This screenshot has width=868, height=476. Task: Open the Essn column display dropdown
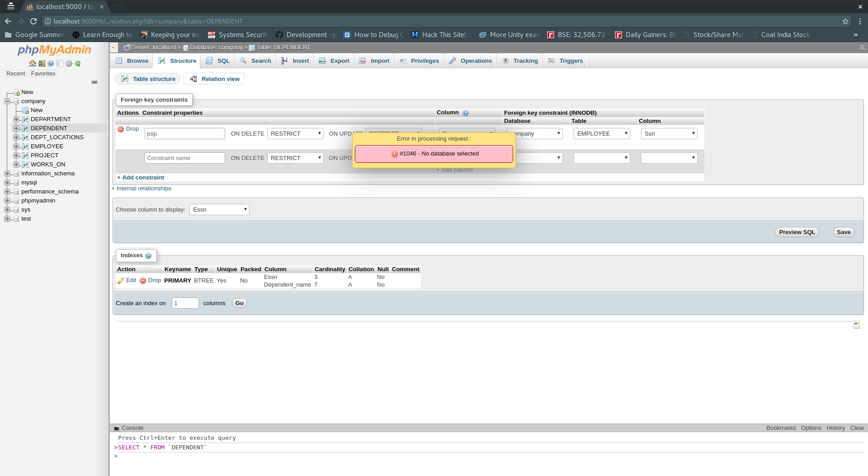[x=219, y=209]
